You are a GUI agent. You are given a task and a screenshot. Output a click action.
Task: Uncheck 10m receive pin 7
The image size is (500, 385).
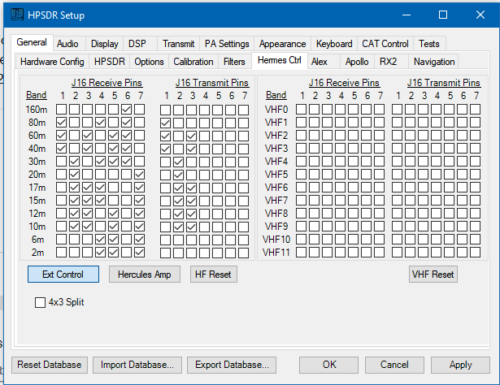[x=140, y=226]
